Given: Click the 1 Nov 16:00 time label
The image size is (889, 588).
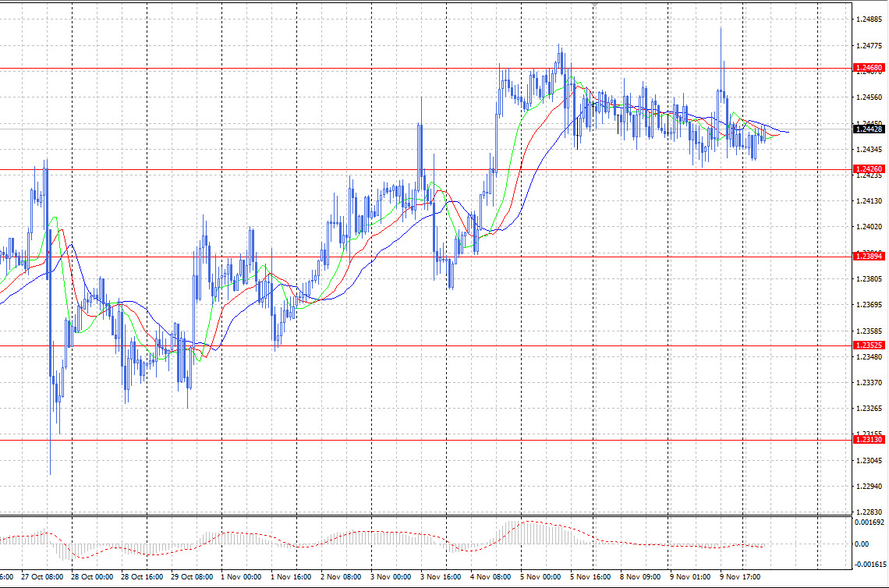Looking at the screenshot, I should [291, 576].
